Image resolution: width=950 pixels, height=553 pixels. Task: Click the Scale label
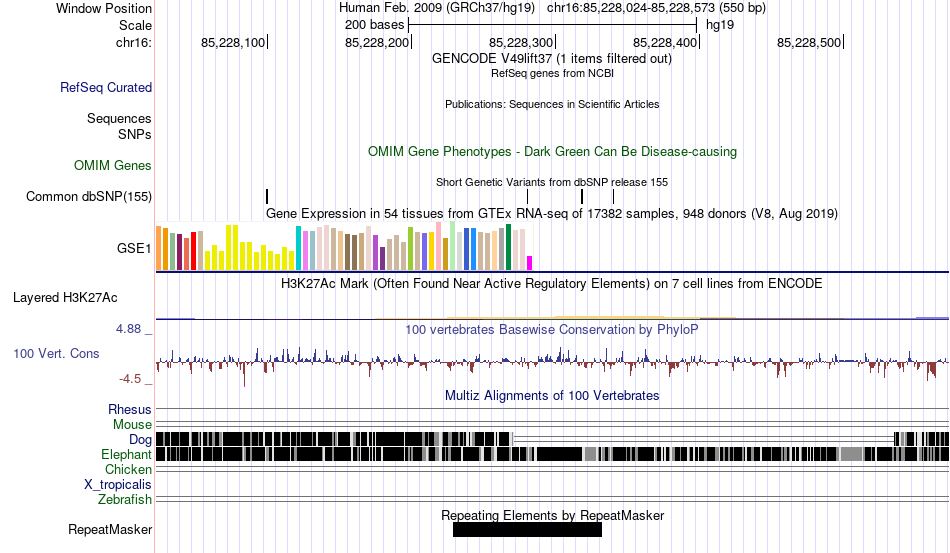point(135,25)
